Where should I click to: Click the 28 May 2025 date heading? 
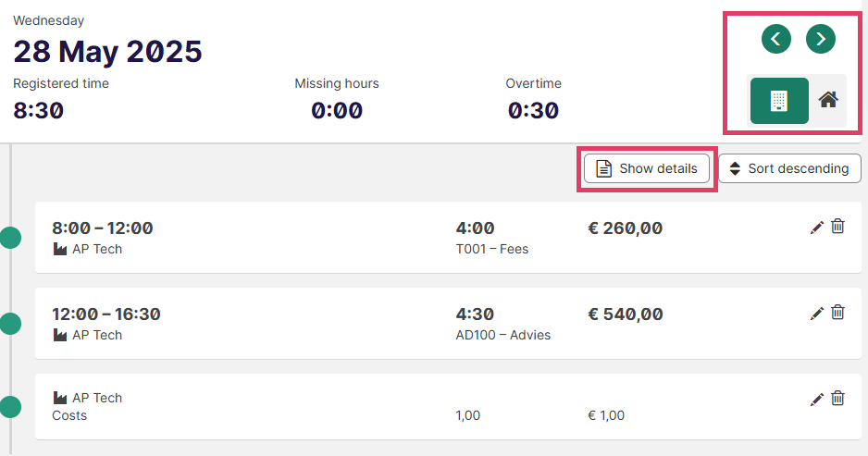pyautogui.click(x=108, y=52)
